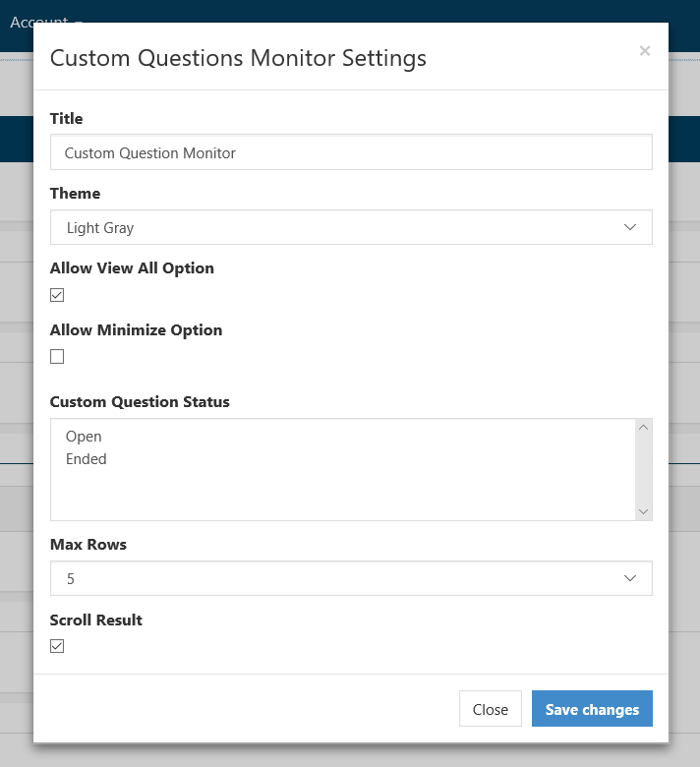Enable the Allow Minimize Option checkbox
Viewport: 700px width, 767px height.
[x=57, y=357]
